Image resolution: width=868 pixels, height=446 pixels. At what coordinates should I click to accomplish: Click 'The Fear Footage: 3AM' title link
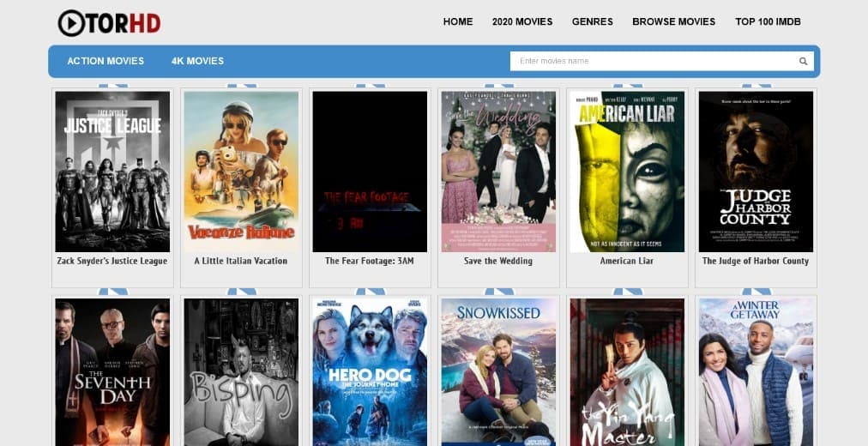tap(369, 261)
